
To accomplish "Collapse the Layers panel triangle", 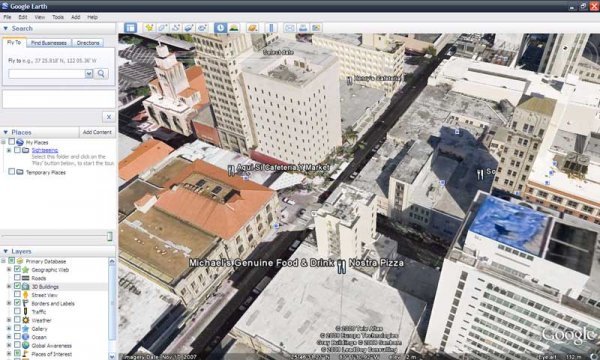I will (5, 251).
